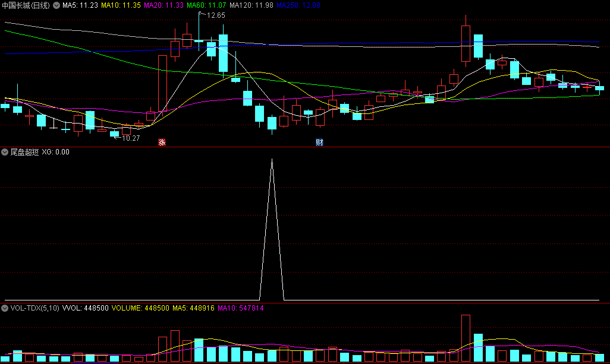This screenshot has width=610, height=364.
Task: Click the blue 财 marker icon
Action: tap(319, 142)
